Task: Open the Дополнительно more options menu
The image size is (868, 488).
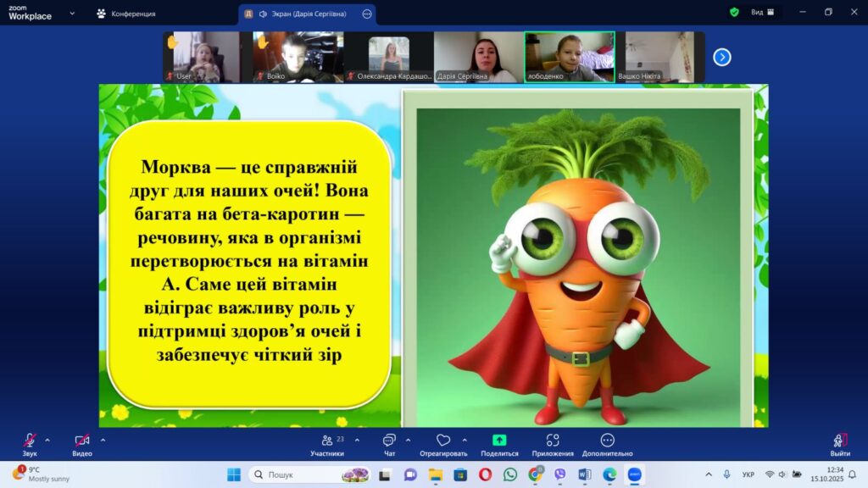Action: 607,444
